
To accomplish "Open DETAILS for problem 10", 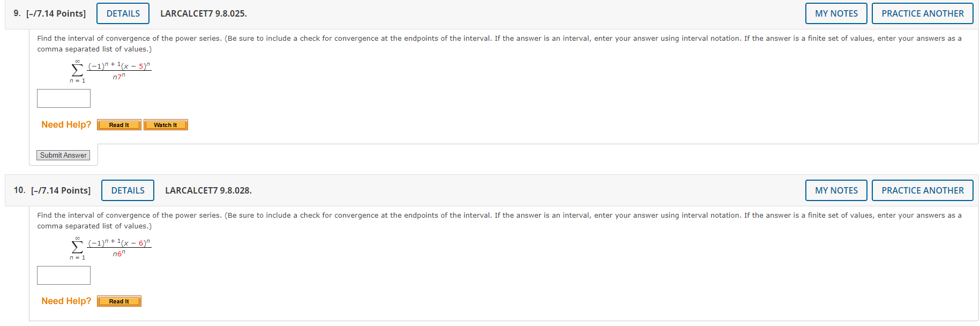I will click(128, 190).
